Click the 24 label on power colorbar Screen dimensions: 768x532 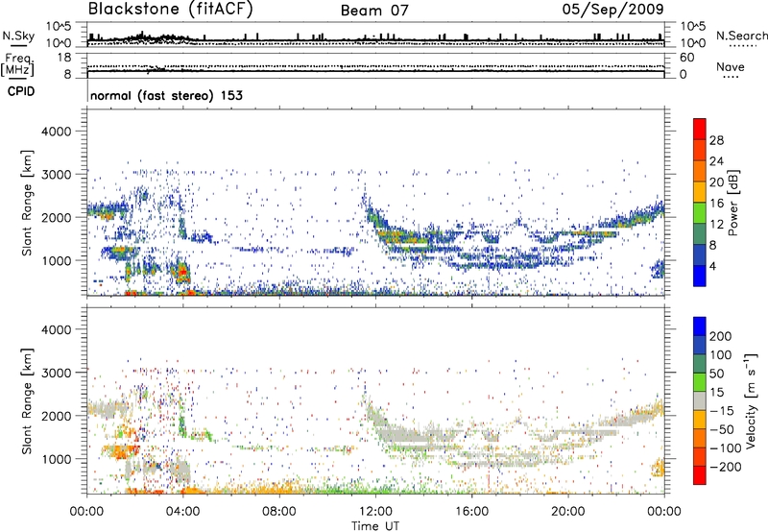tap(716, 161)
